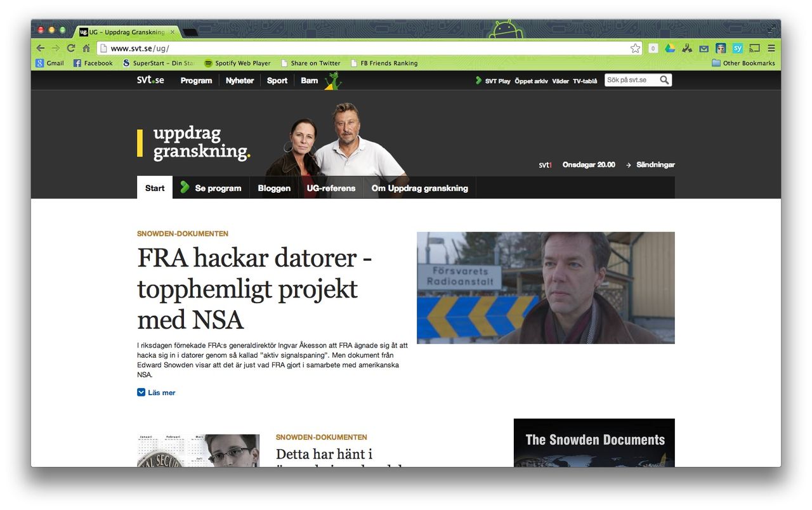Click the browser back arrow

pos(41,48)
